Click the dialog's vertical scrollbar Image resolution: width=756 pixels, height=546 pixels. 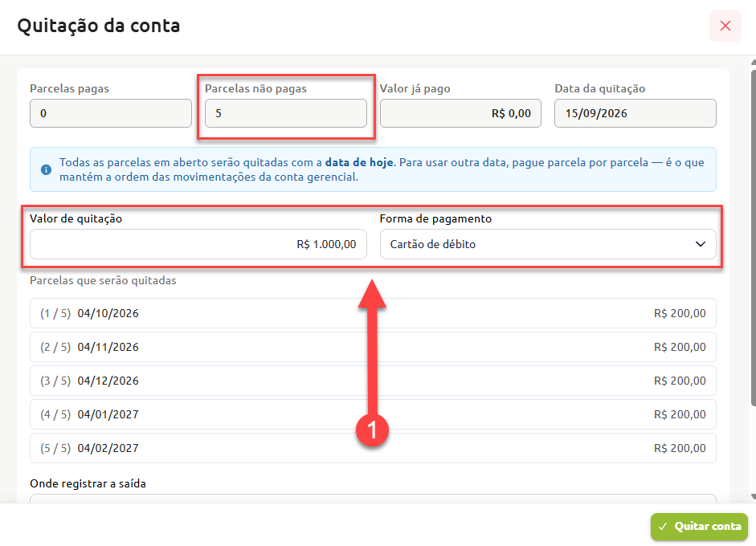pos(753,238)
